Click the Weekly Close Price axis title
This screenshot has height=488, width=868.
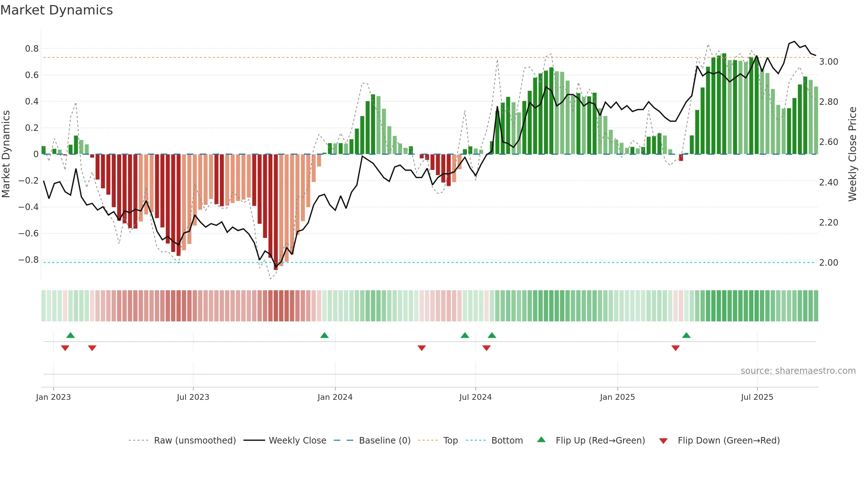pyautogui.click(x=852, y=154)
